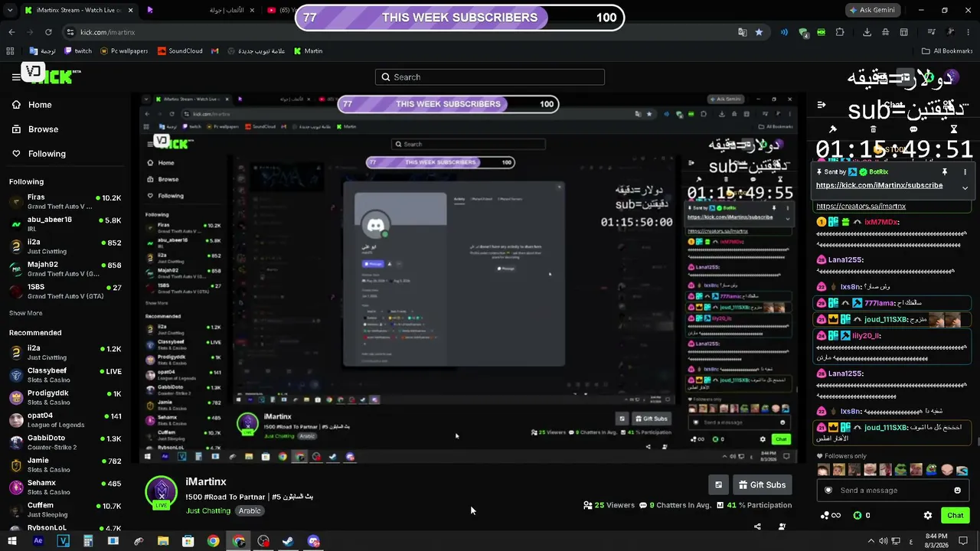The image size is (980, 551).
Task: Click the Ask Gemini button
Action: (x=872, y=10)
